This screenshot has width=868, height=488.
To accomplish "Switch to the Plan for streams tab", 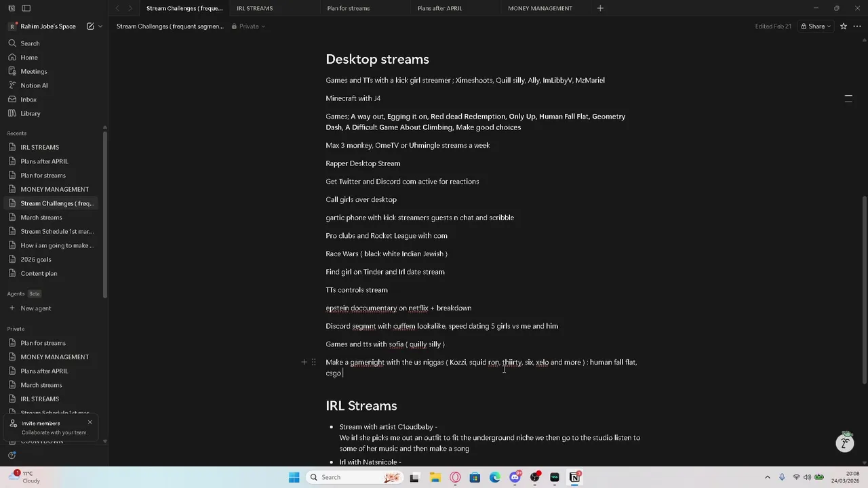I will pyautogui.click(x=348, y=8).
